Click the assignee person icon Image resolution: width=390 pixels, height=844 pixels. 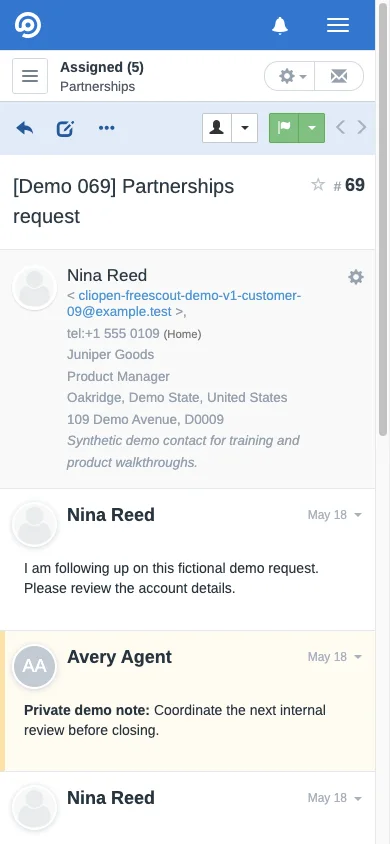click(217, 128)
